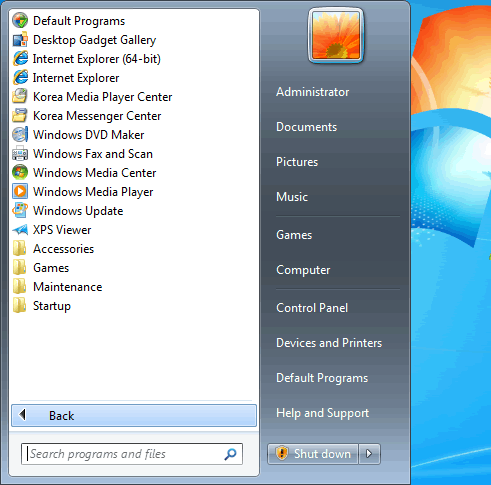
Task: Click the Windows Media Center green orb icon
Action: coord(20,173)
